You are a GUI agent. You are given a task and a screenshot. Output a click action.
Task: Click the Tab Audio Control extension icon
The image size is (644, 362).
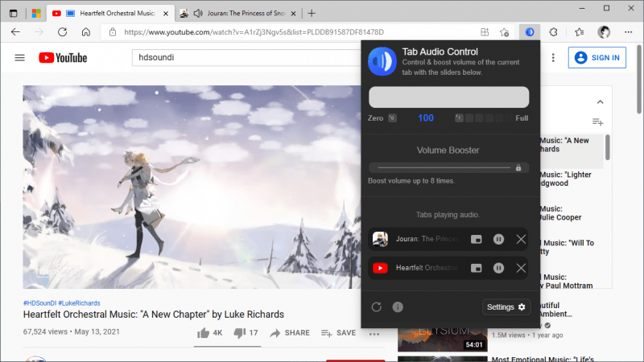[530, 32]
